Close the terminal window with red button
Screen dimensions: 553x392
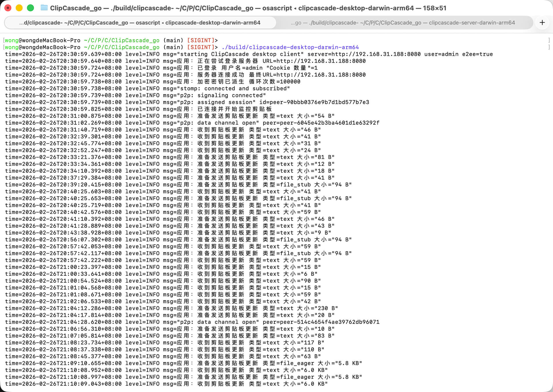tap(8, 8)
